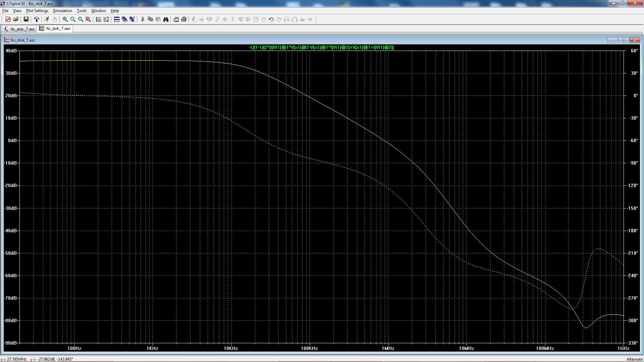The height and width of the screenshot is (362, 644).
Task: Click the Open file folder icon
Action: tap(16, 19)
